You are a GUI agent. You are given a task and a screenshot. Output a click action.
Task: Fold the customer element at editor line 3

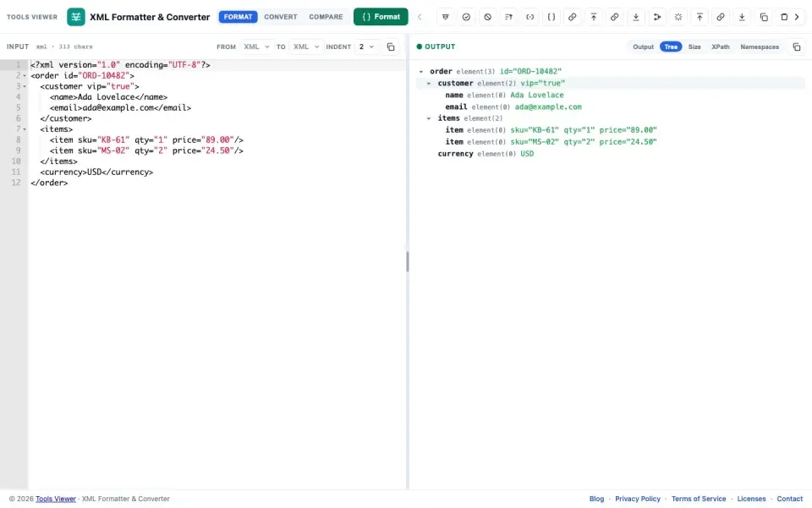tap(25, 86)
